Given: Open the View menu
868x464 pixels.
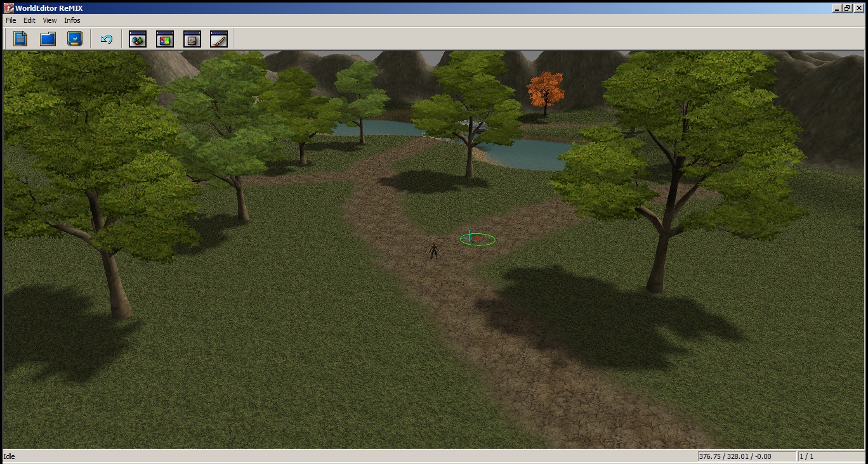Looking at the screenshot, I should pos(49,20).
